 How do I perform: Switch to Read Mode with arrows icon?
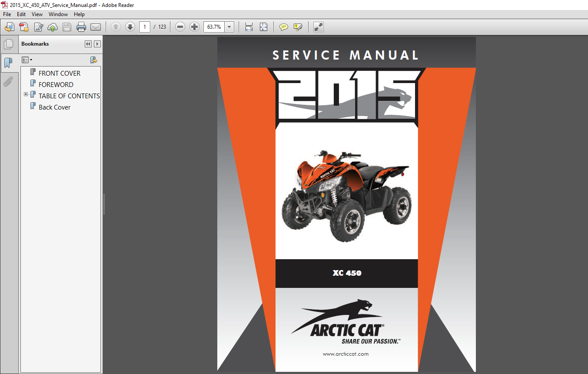tap(318, 27)
